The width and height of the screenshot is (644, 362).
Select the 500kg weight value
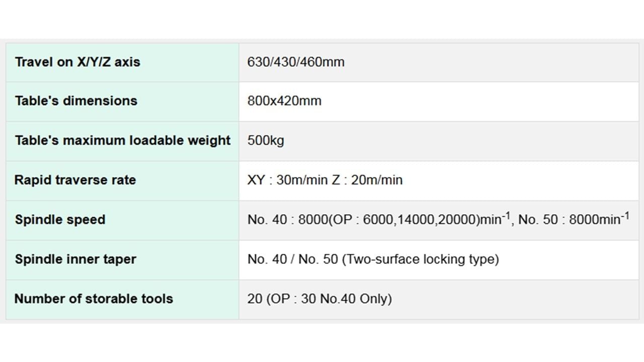click(x=266, y=141)
